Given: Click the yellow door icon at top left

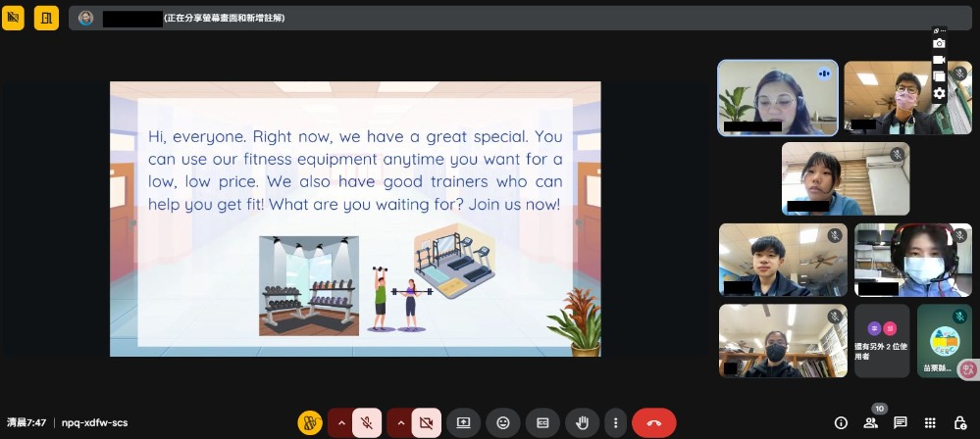Looking at the screenshot, I should point(46,18).
